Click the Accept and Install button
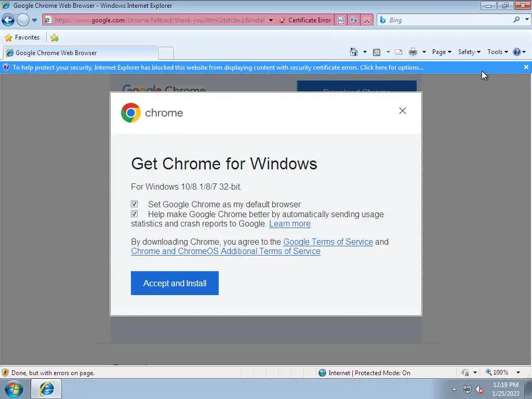This screenshot has height=399, width=532. pyautogui.click(x=175, y=283)
